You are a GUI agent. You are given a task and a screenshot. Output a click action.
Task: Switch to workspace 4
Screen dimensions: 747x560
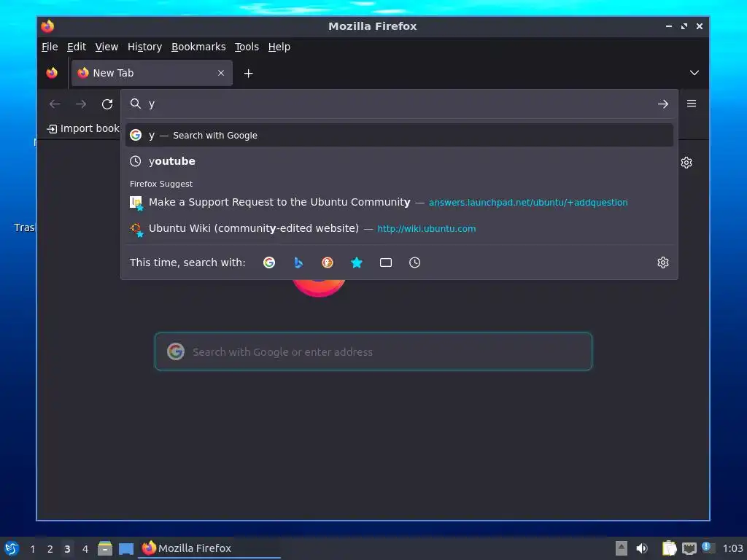(85, 549)
